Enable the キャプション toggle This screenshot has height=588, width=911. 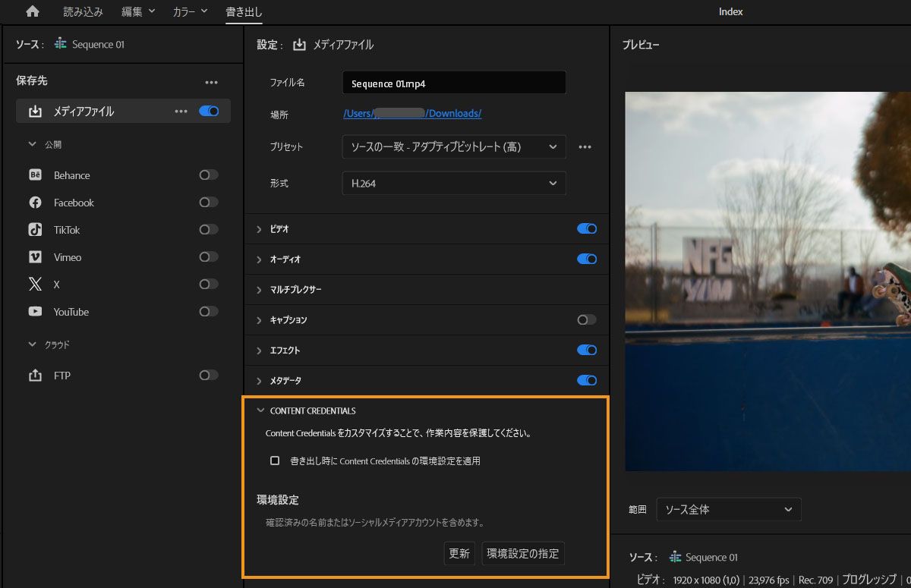(x=586, y=319)
